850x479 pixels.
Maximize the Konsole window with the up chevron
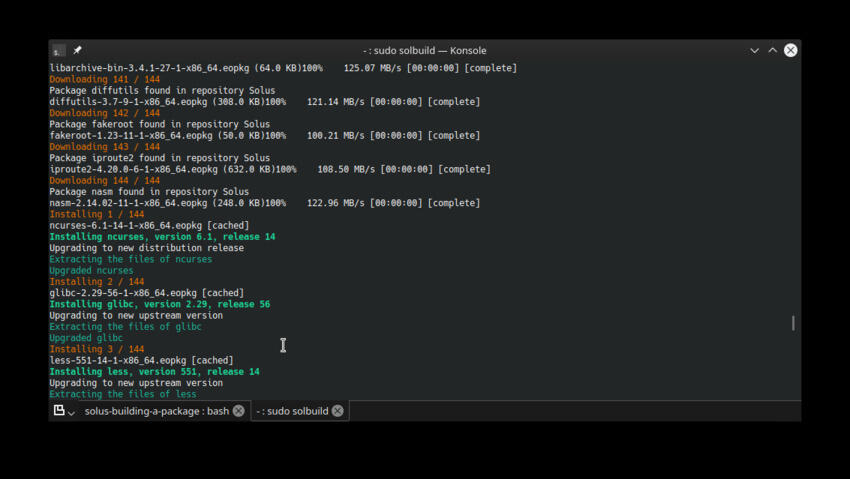pyautogui.click(x=772, y=50)
